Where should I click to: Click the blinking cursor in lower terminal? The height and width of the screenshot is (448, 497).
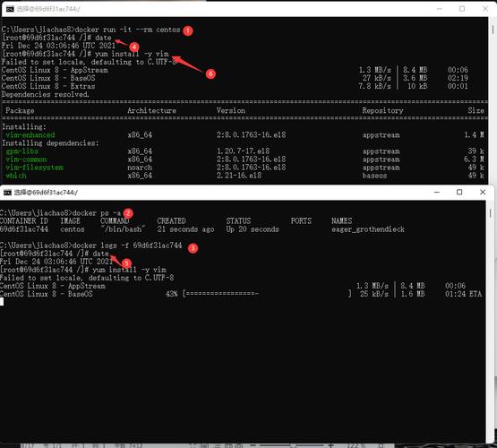(2, 302)
